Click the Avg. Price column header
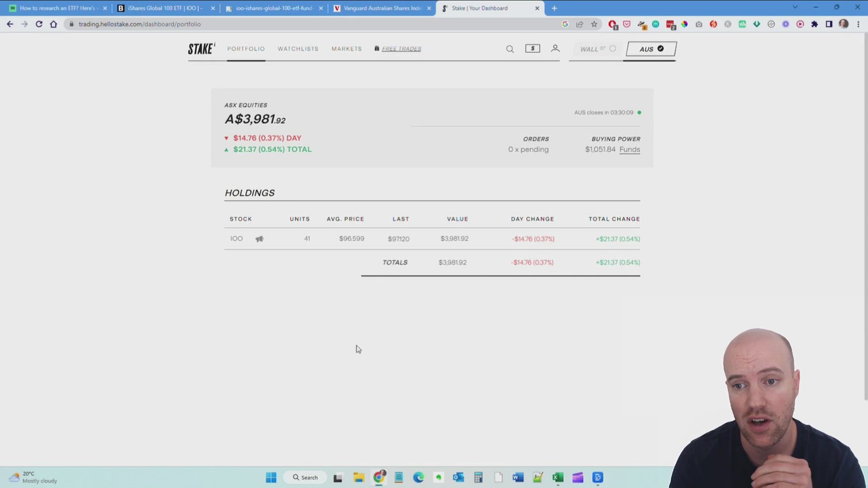 345,219
